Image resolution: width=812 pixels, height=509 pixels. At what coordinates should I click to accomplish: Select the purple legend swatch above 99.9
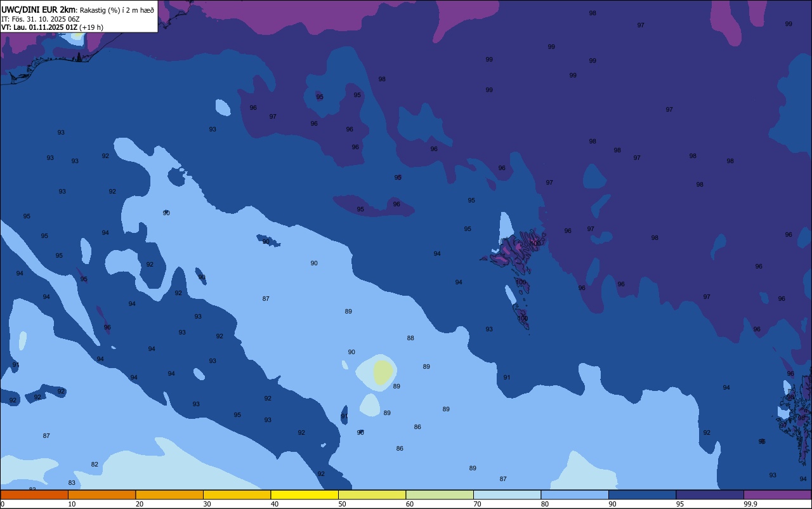[x=777, y=494]
